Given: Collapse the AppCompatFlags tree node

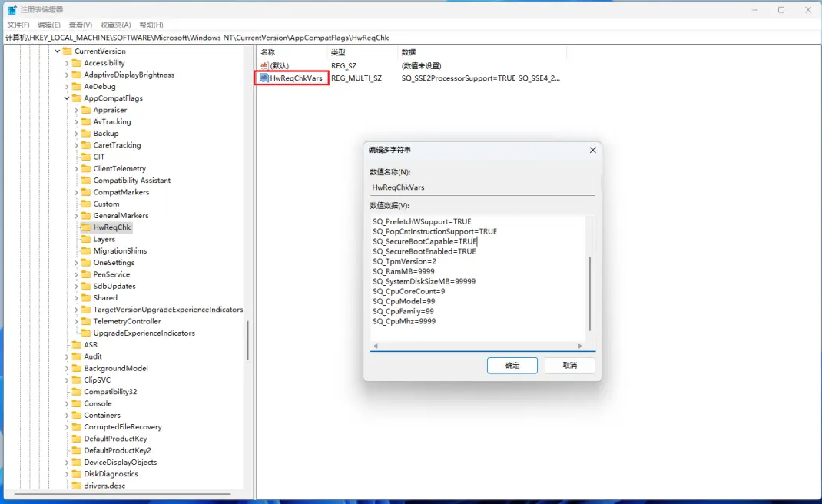Looking at the screenshot, I should [67, 98].
